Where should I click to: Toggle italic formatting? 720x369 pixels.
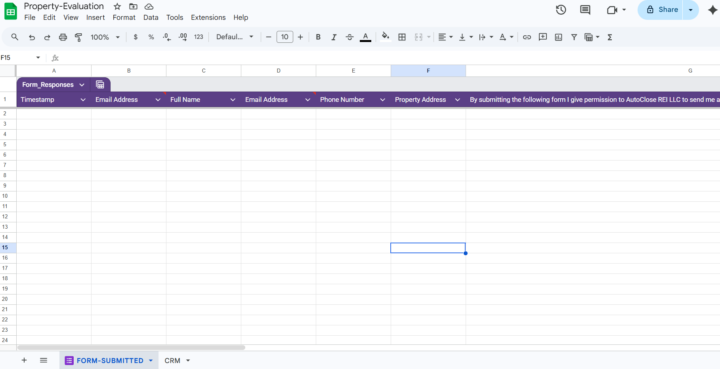click(334, 37)
